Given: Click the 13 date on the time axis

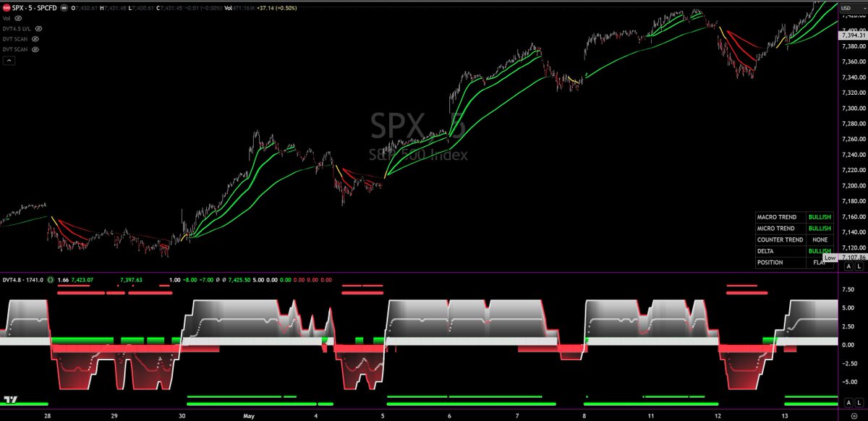Looking at the screenshot, I should (x=785, y=417).
